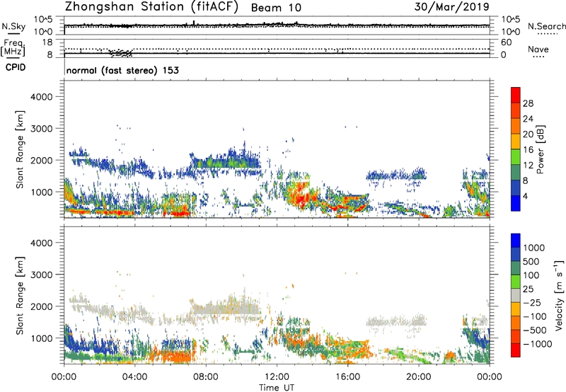Click the power colorbar value 16
Screen dimensions: 566x392
click(528, 150)
